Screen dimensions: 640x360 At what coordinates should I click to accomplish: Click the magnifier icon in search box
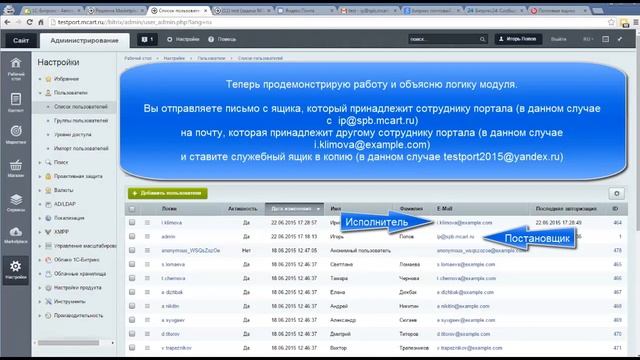point(482,39)
